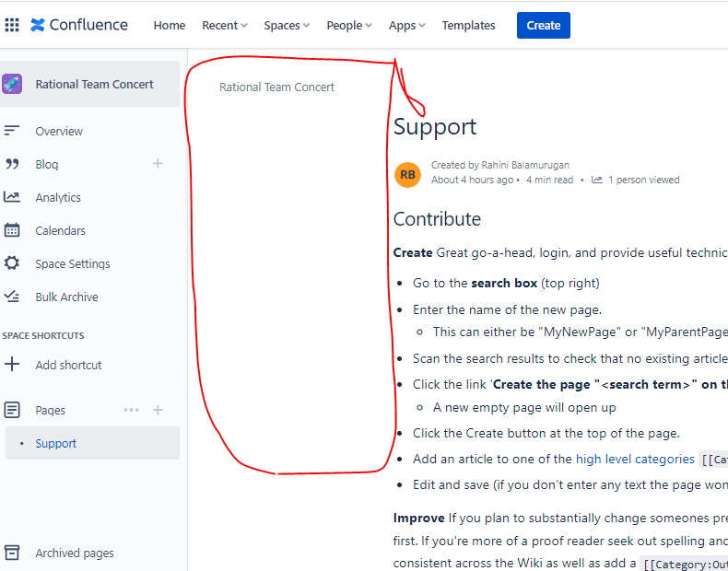Click the Support page title
The image size is (728, 571).
pos(435,126)
